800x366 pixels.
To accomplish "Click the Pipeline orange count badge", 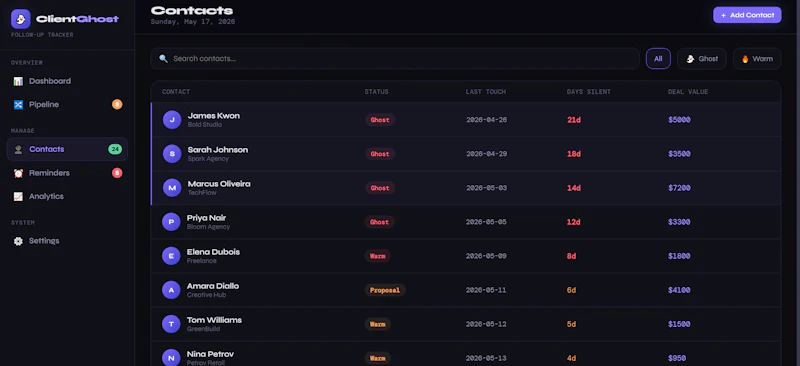I will 117,105.
